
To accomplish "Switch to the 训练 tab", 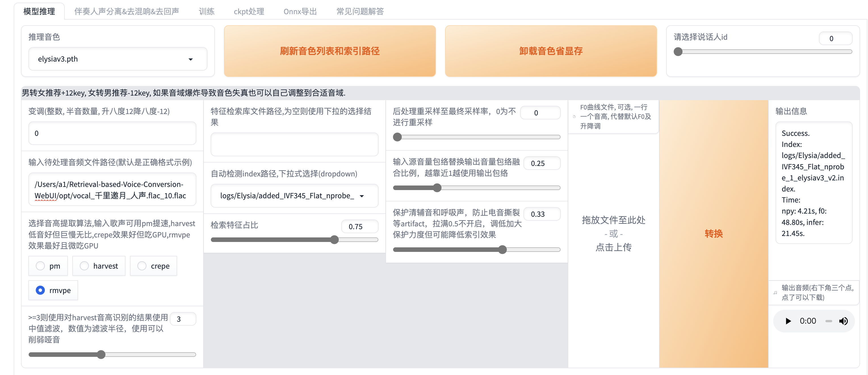I will coord(206,11).
